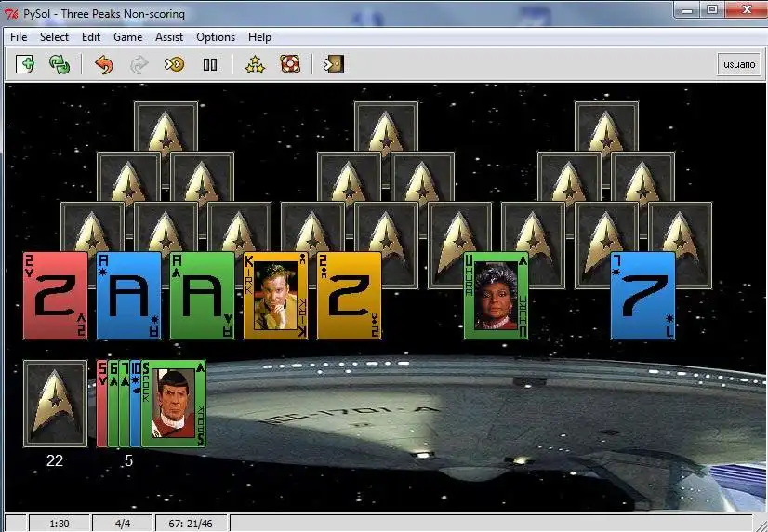Open statistics via three stars icon
768x532 pixels.
255,64
